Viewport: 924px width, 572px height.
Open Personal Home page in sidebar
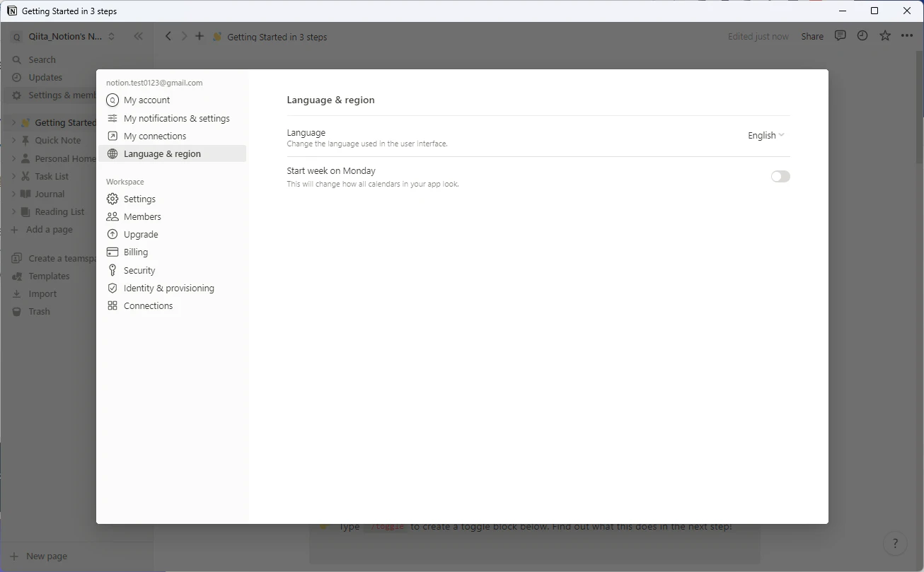coord(65,158)
